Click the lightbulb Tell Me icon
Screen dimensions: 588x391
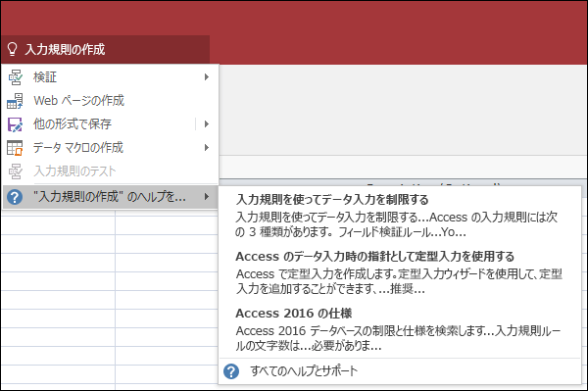(13, 49)
